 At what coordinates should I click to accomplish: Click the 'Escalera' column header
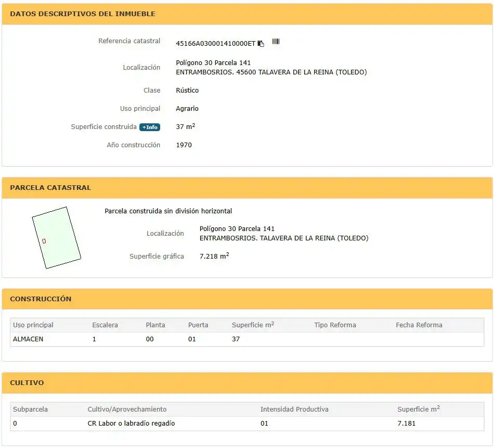click(x=105, y=325)
